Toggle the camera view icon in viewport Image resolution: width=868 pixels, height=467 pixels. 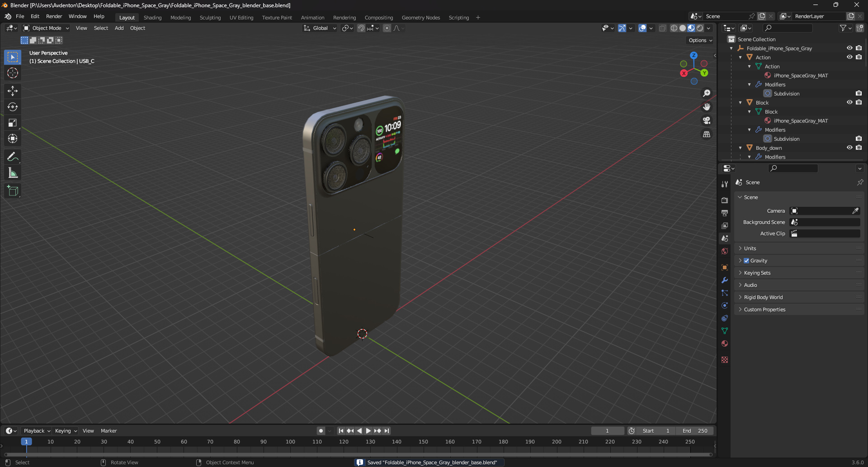(x=706, y=120)
